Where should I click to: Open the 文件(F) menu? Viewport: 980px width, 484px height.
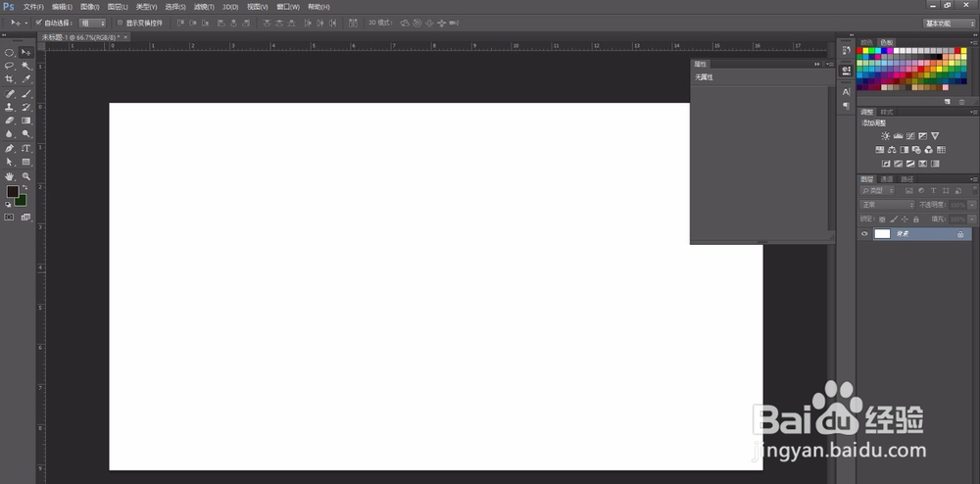(x=33, y=7)
